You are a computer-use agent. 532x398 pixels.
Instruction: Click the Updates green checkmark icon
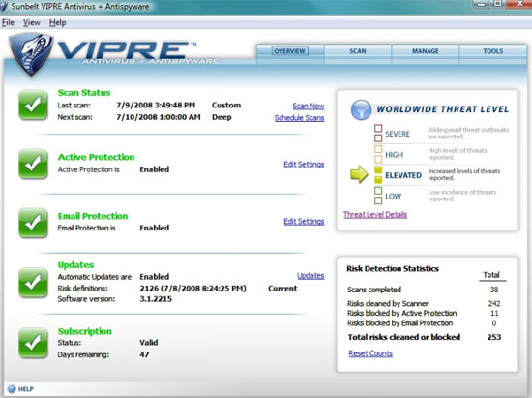pos(33,283)
